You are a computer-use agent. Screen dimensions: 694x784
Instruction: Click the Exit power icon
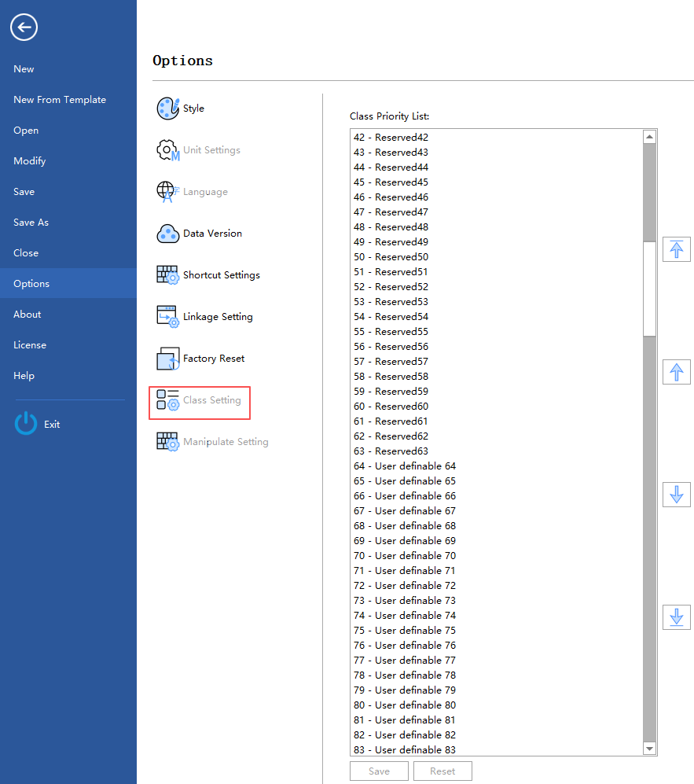26,424
